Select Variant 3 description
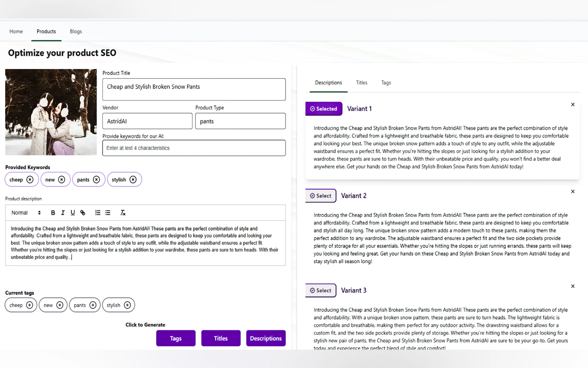This screenshot has width=588, height=368. (x=321, y=290)
